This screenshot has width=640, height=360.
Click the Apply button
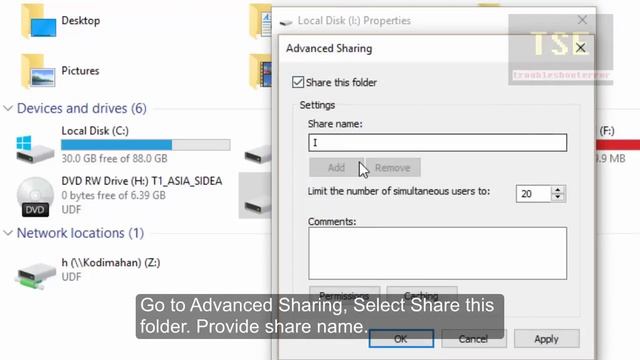547,339
